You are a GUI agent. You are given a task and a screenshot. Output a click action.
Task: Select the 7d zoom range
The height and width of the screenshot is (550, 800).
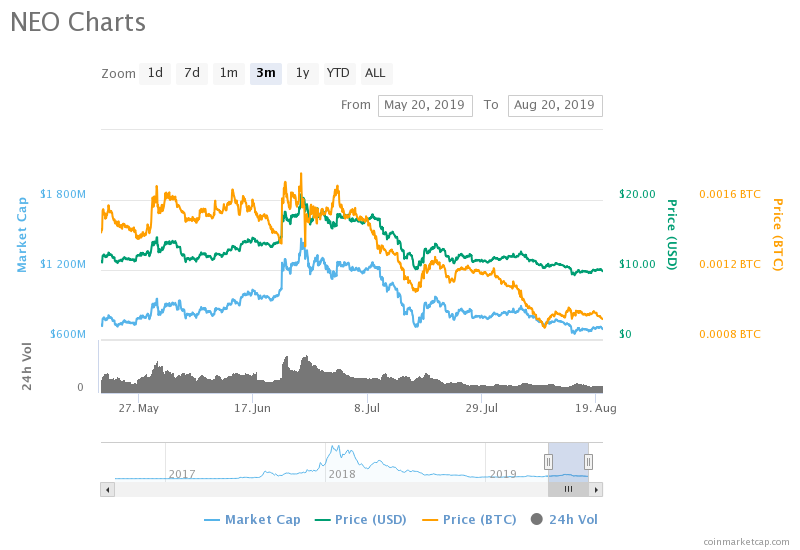(191, 73)
